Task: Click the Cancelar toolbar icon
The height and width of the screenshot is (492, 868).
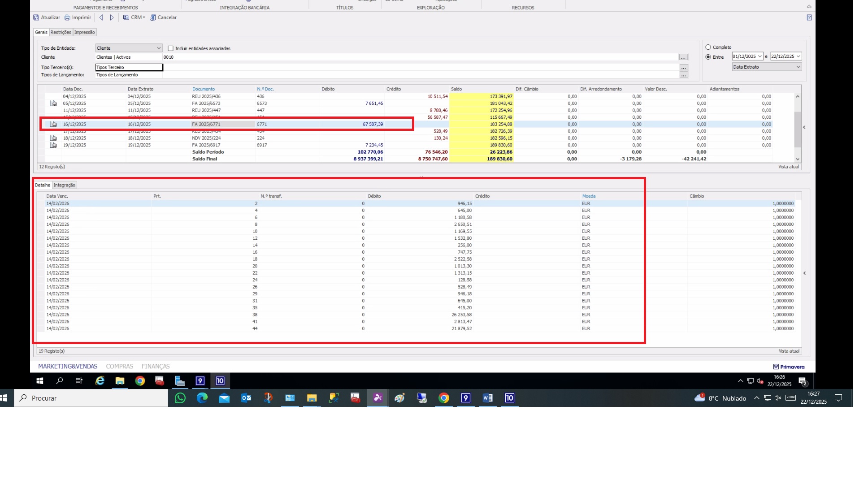Action: pyautogui.click(x=153, y=17)
